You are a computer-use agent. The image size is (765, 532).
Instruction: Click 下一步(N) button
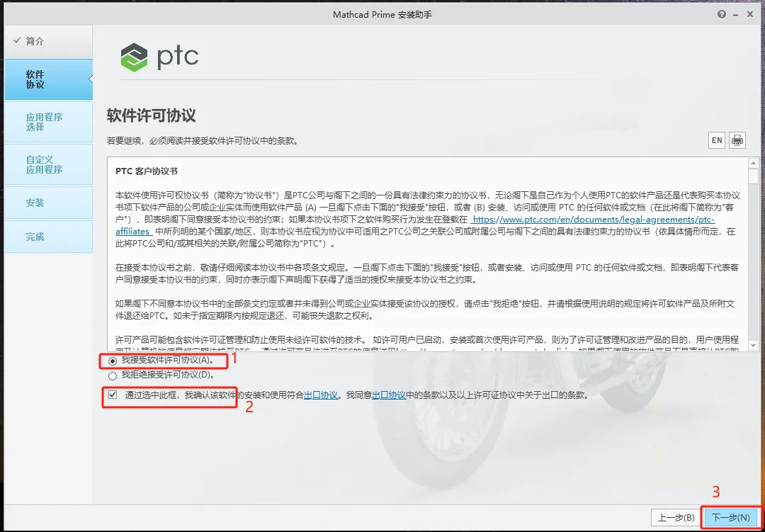[730, 517]
